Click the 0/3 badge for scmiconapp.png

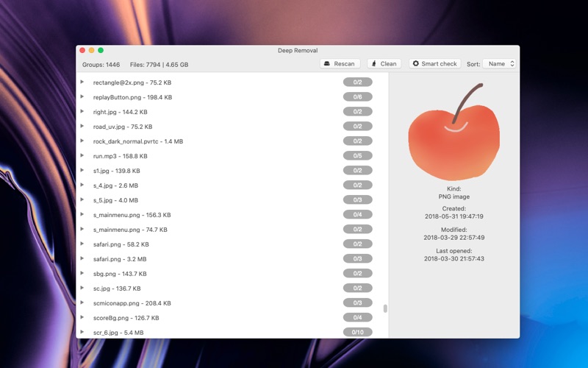(357, 303)
